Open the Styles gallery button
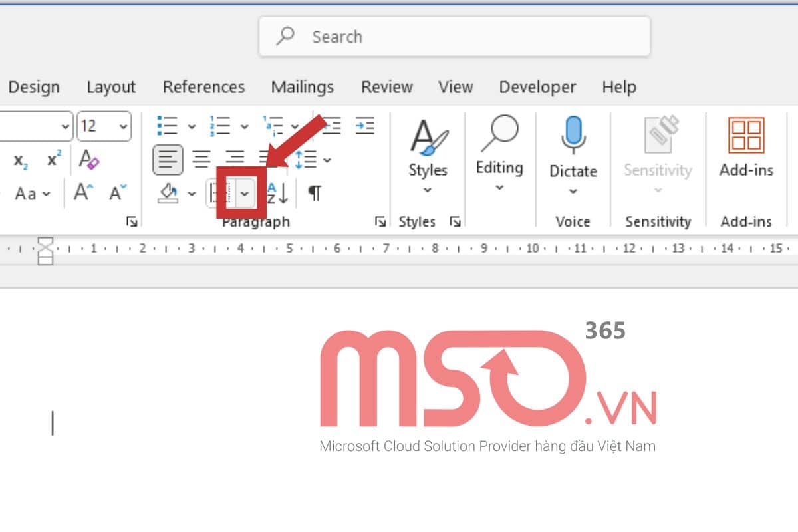 pos(428,157)
